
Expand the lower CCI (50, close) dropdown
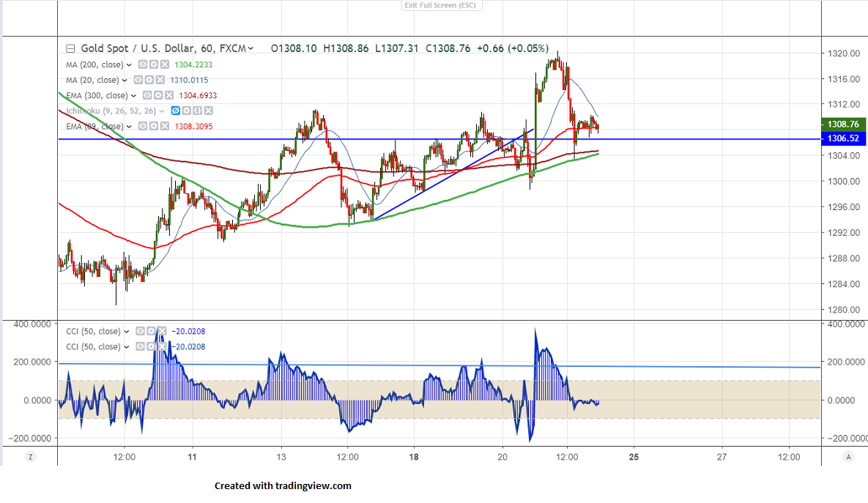[126, 347]
